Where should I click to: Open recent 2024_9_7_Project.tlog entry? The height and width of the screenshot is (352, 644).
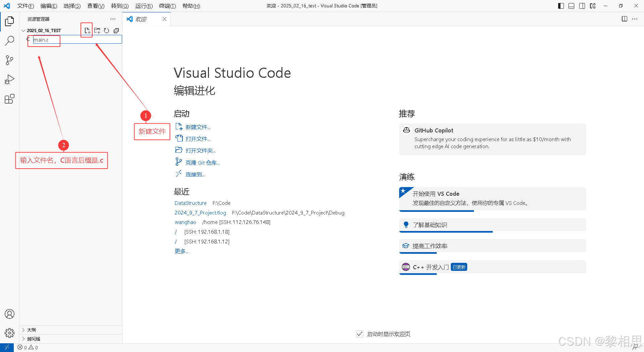tap(200, 213)
